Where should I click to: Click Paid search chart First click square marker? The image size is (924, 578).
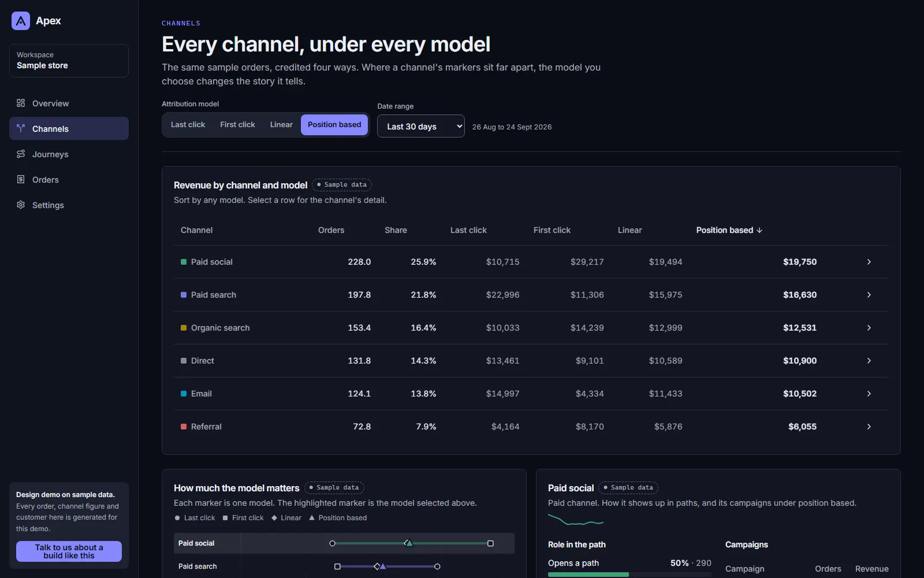[x=337, y=566]
